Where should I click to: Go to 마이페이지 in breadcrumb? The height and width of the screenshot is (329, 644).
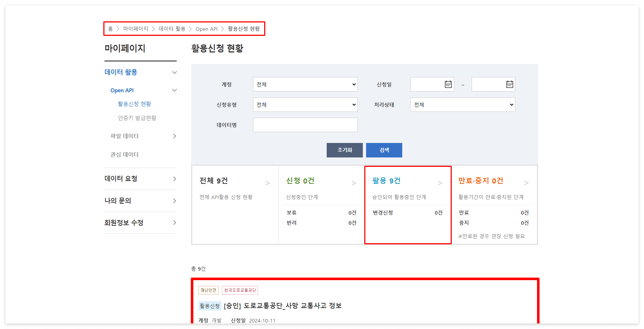(x=136, y=29)
